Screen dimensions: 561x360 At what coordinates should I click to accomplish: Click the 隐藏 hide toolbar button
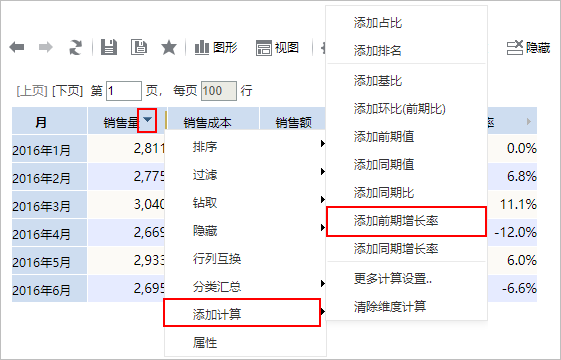pos(528,48)
